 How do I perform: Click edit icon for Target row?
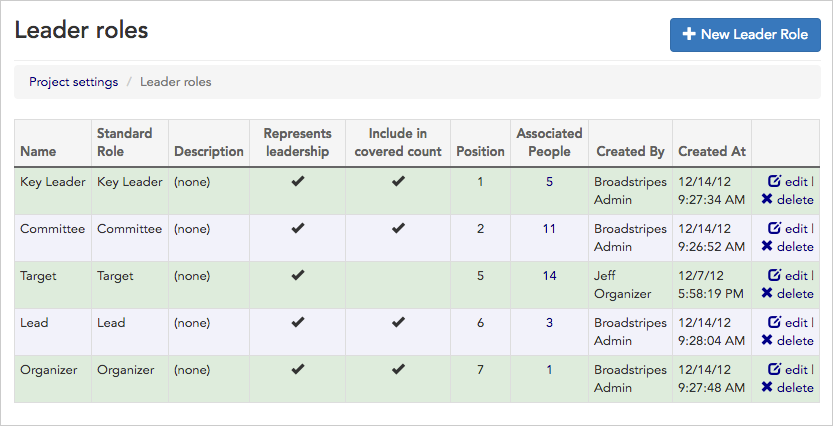[774, 275]
